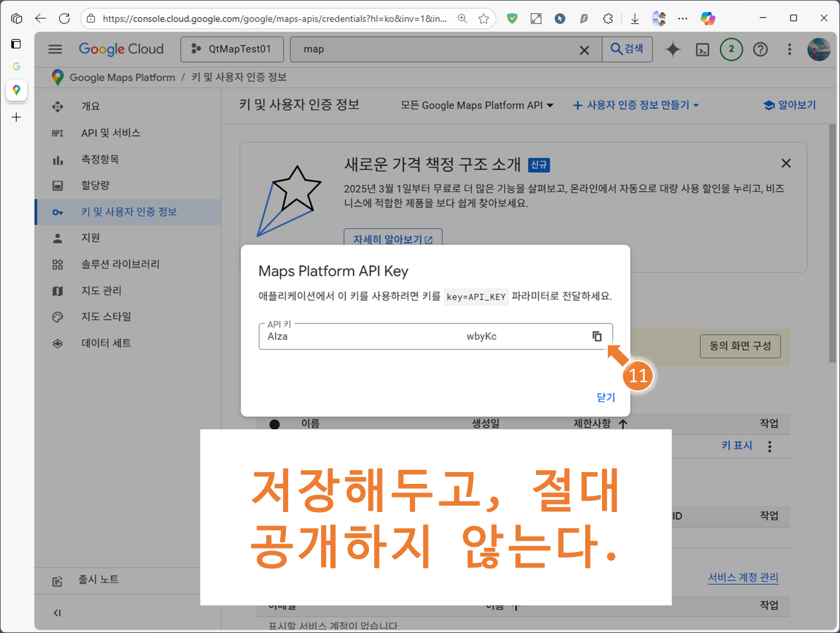Open 지도 관리 in sidebar
Viewport: 840px width, 633px height.
pyautogui.click(x=128, y=290)
